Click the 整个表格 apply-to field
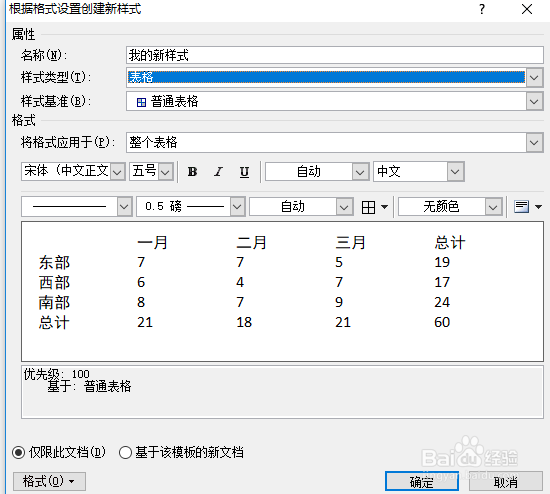The height and width of the screenshot is (494, 550). click(326, 142)
